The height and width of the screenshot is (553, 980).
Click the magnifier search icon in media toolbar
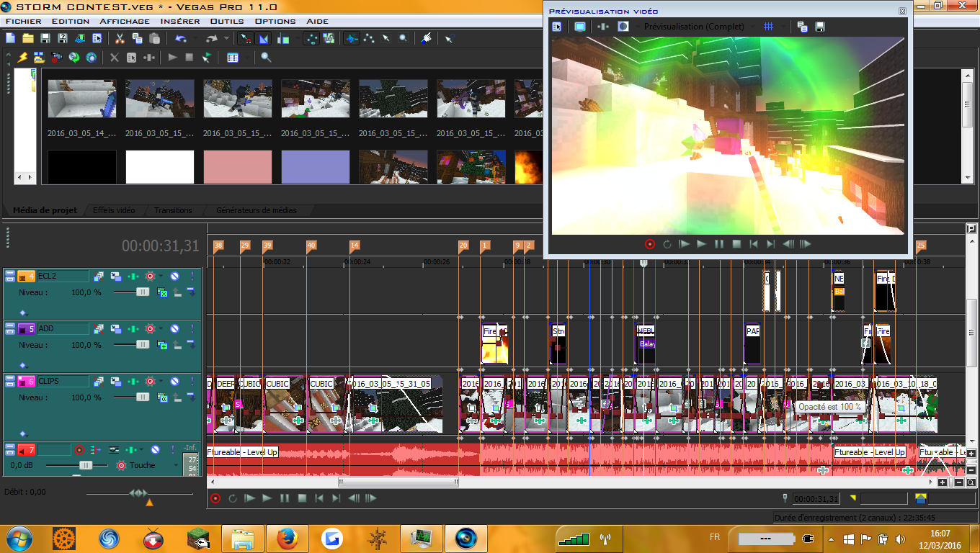[x=266, y=58]
